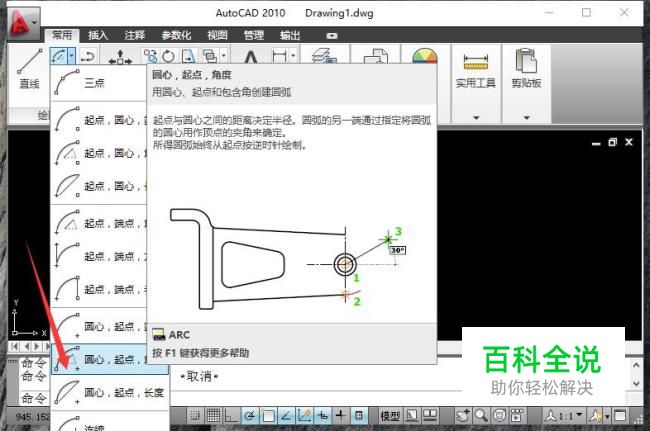Open the layers panel icon
Image resolution: width=650 pixels, height=431 pixels.
coord(325,56)
